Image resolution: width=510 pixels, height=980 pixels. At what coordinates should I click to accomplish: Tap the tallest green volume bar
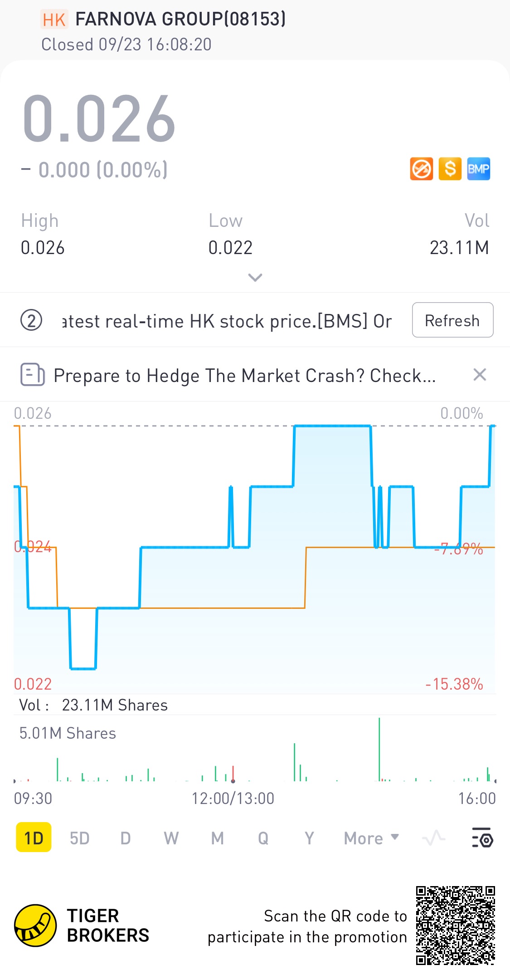coord(379,750)
